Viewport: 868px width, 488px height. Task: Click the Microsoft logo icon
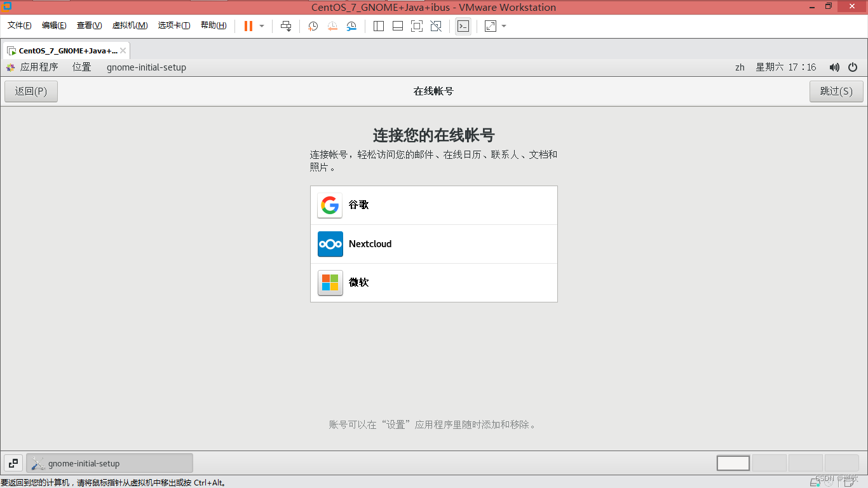(330, 283)
